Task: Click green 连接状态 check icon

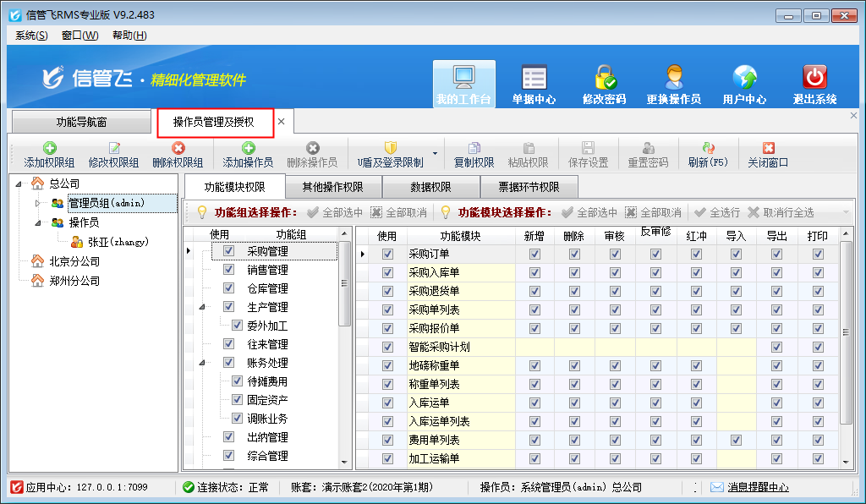Action: click(x=189, y=487)
